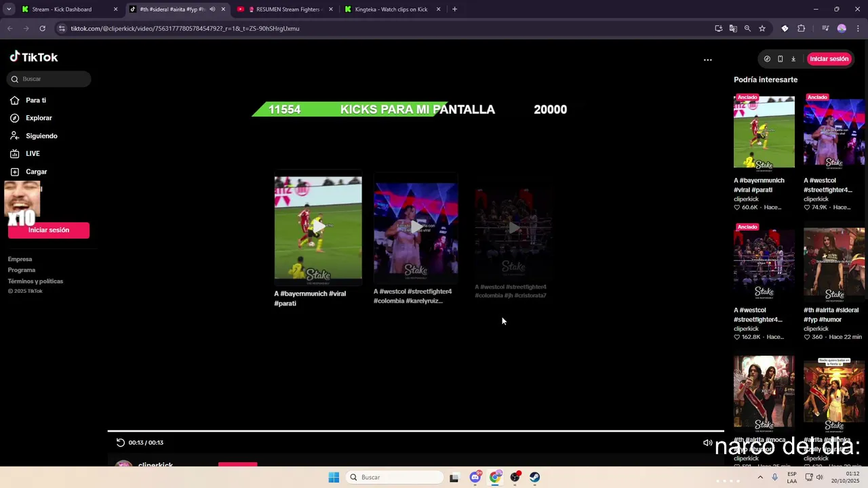The height and width of the screenshot is (488, 868).
Task: Play the #bayernmunich #viral suggested video
Action: pos(317,228)
